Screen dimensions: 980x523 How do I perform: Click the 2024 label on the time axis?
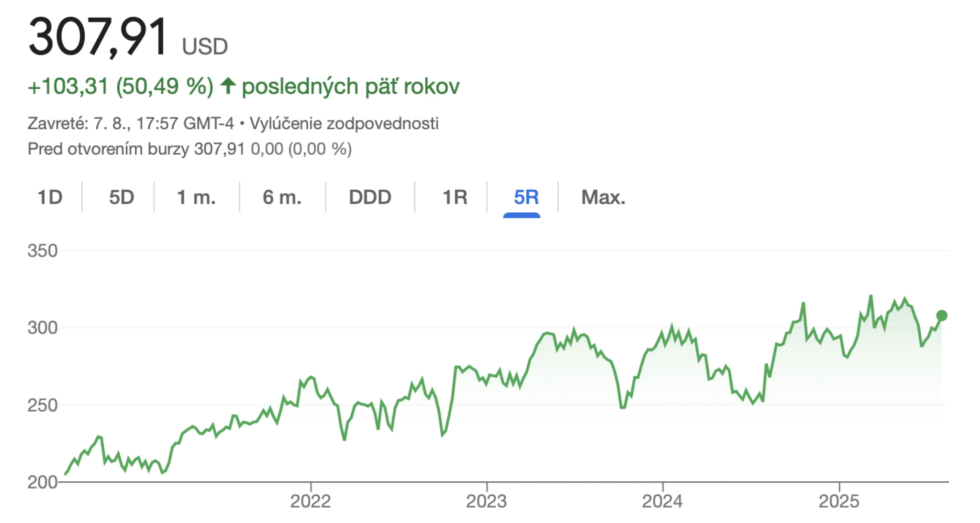tap(662, 501)
